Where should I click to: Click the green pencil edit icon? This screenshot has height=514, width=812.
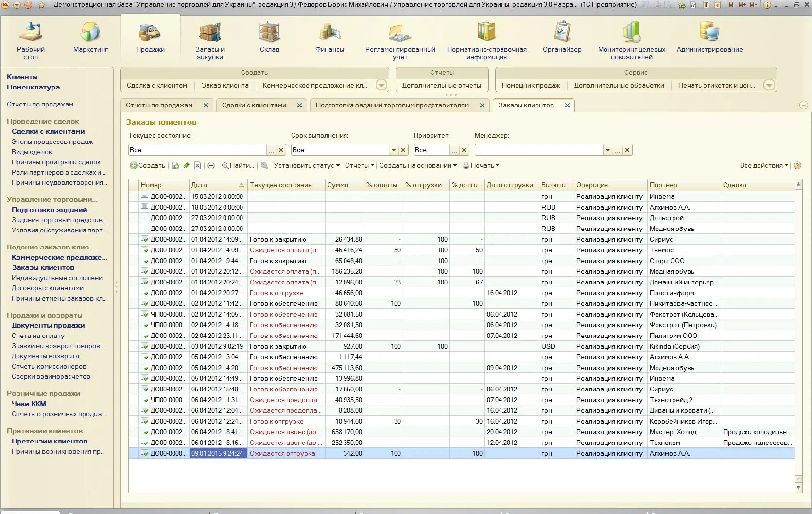click(x=187, y=166)
